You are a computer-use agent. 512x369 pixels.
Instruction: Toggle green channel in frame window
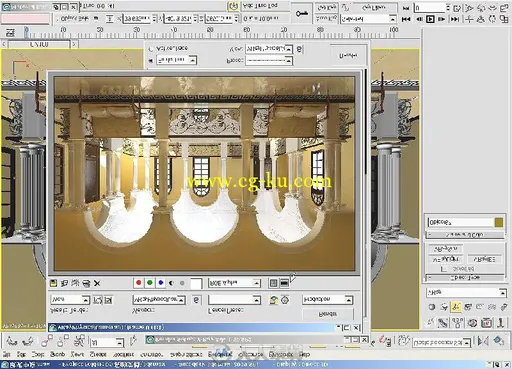click(150, 283)
